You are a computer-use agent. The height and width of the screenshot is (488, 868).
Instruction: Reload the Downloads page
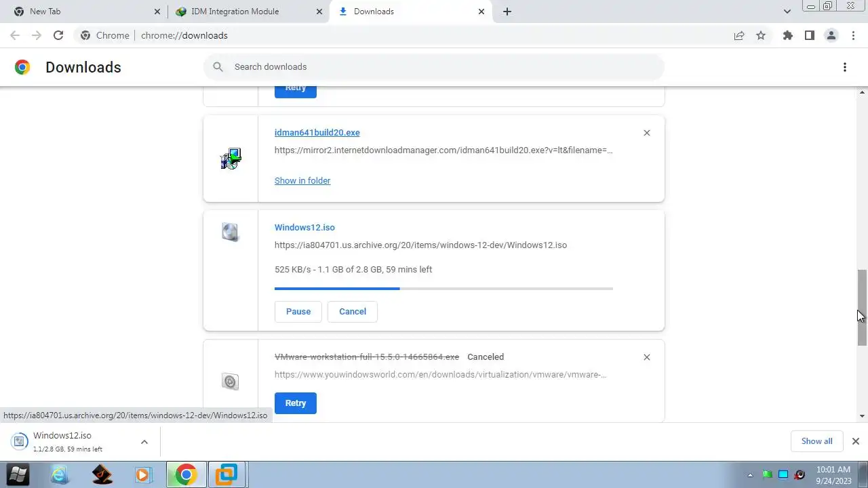(x=58, y=35)
